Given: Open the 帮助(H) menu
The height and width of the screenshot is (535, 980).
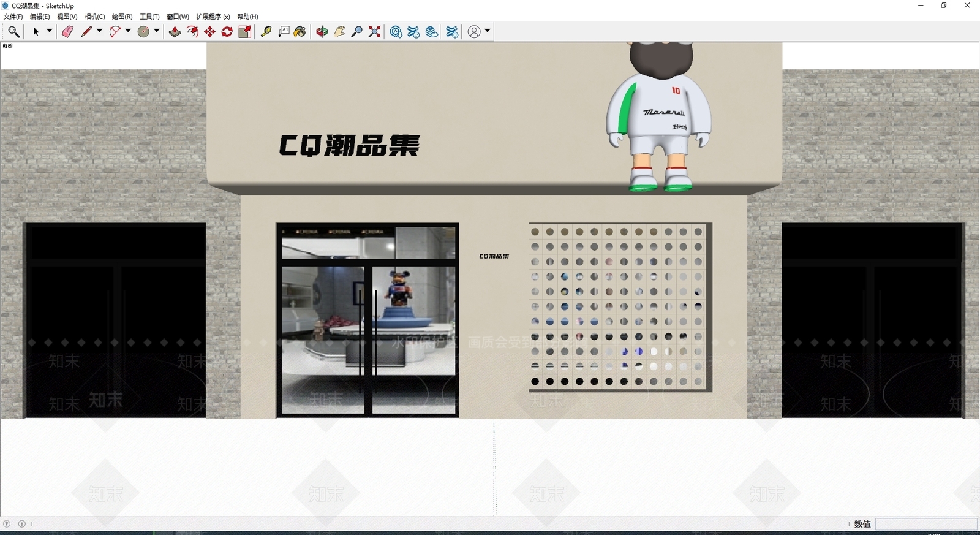Looking at the screenshot, I should pos(248,17).
